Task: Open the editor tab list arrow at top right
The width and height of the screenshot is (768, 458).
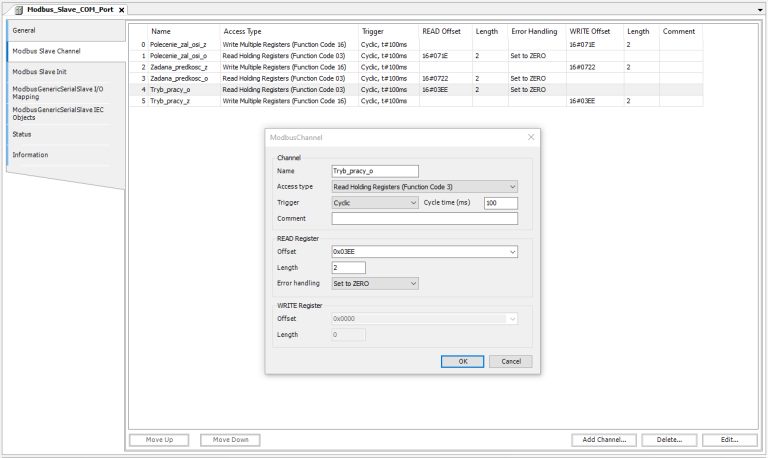Action: [760, 9]
